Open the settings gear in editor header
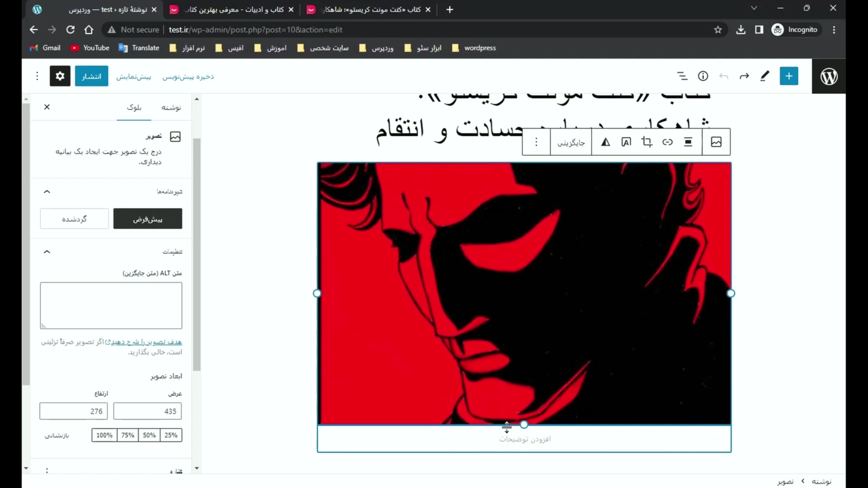Viewport: 868px width, 488px height. click(60, 76)
